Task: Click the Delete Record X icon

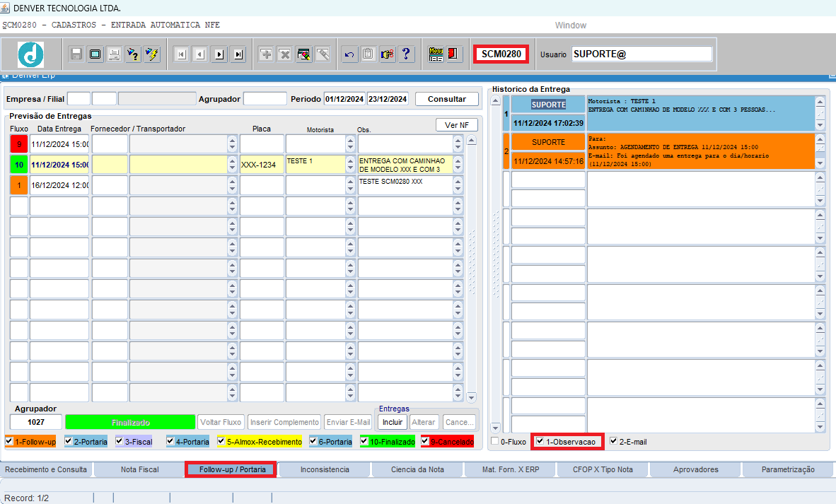Action: click(x=285, y=54)
